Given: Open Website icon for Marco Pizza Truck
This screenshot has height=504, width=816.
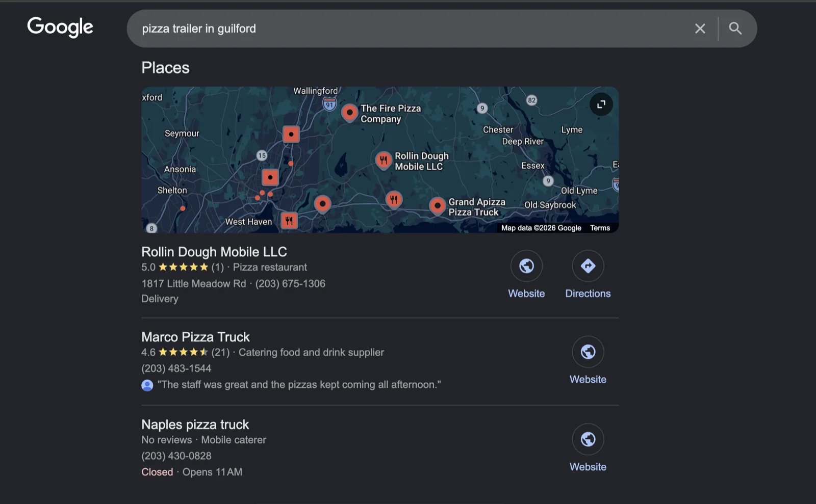Looking at the screenshot, I should [588, 352].
